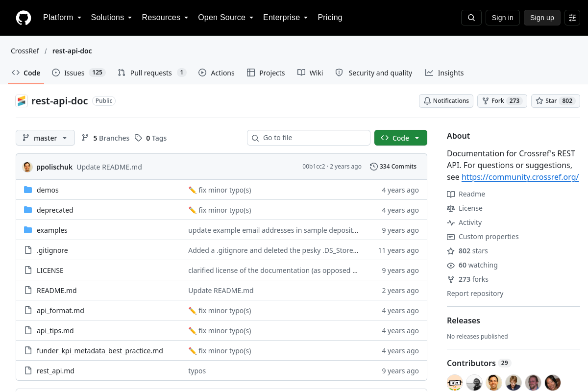Select the Code repository tab
Image resolution: width=588 pixels, height=392 pixels.
click(26, 73)
